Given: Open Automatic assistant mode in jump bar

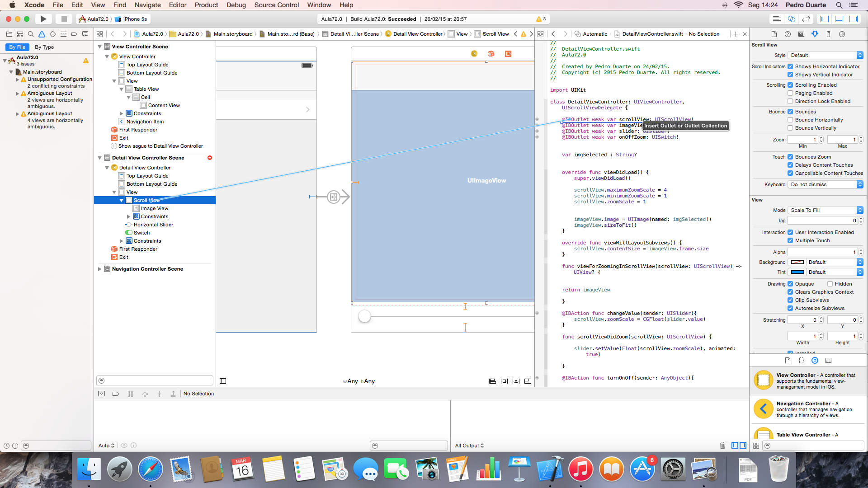Looking at the screenshot, I should pos(591,34).
